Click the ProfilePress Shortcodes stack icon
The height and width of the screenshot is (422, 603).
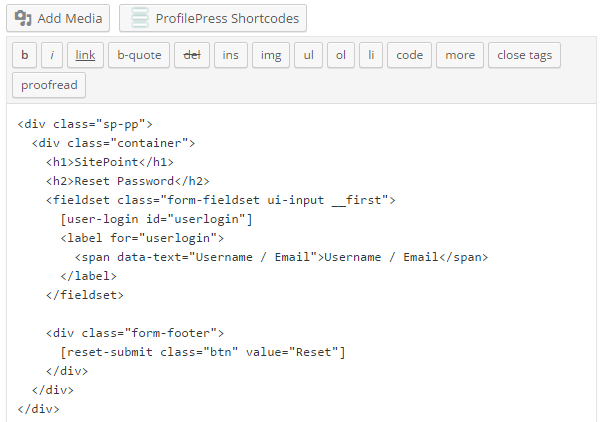pyautogui.click(x=140, y=18)
